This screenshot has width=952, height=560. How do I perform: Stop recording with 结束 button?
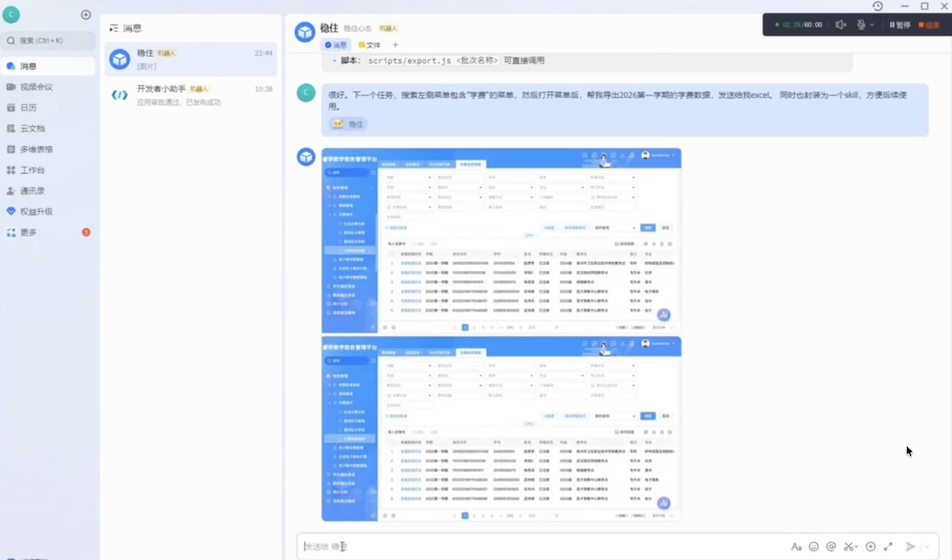(929, 25)
